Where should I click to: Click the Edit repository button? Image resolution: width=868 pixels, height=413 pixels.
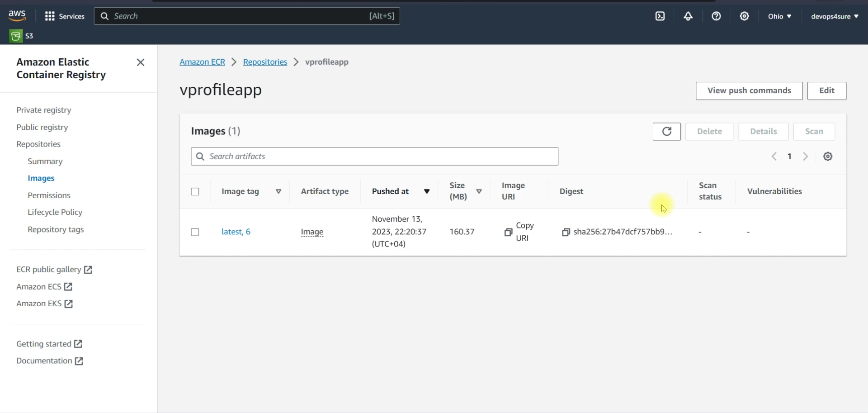point(827,91)
